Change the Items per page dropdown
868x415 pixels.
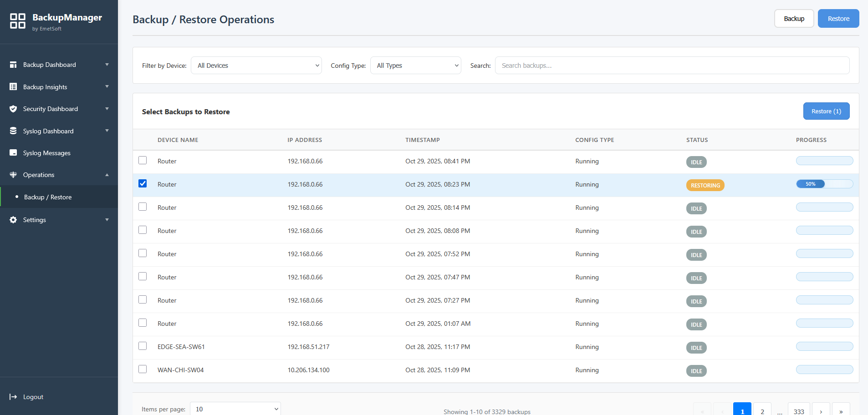coord(235,409)
